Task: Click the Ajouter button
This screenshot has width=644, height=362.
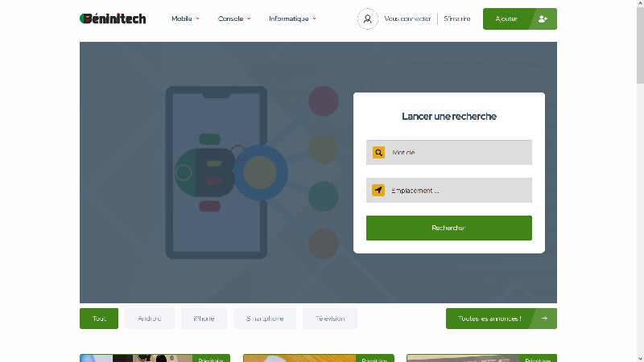Action: [x=520, y=19]
